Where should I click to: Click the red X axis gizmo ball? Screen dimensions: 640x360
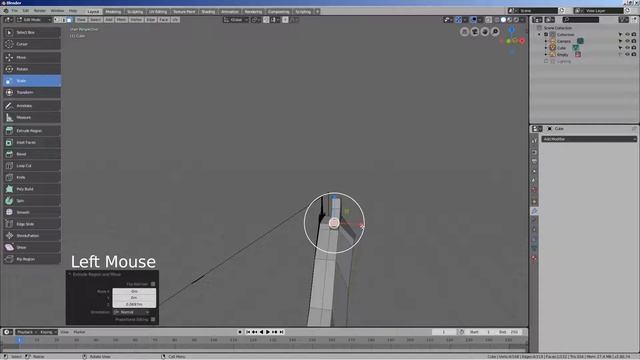tap(522, 41)
